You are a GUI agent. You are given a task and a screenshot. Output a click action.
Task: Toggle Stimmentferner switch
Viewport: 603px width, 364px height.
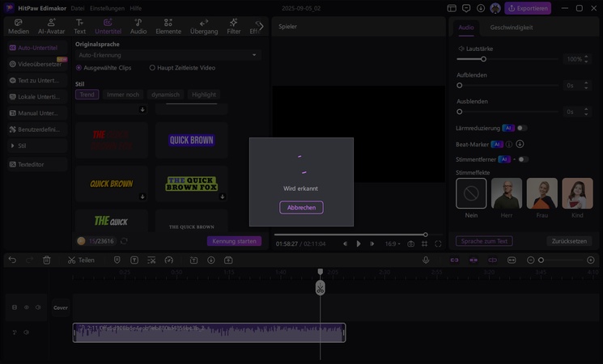524,159
